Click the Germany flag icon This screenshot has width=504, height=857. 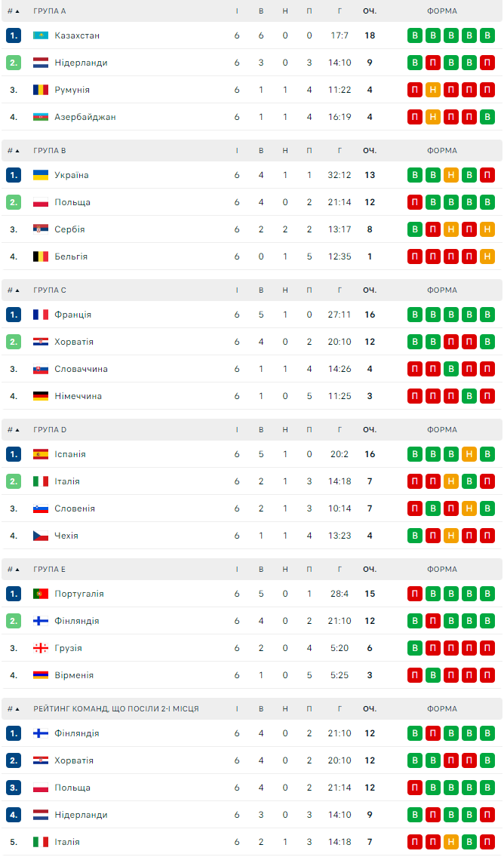pos(41,396)
